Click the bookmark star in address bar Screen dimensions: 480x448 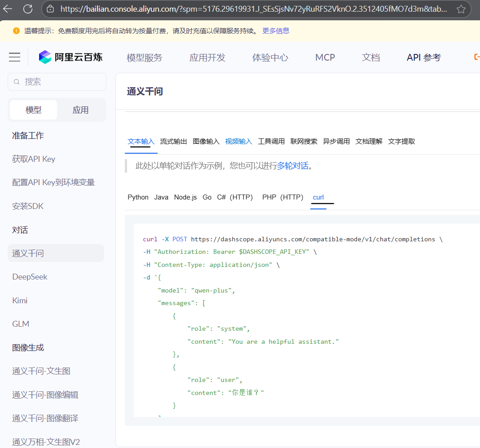click(461, 9)
